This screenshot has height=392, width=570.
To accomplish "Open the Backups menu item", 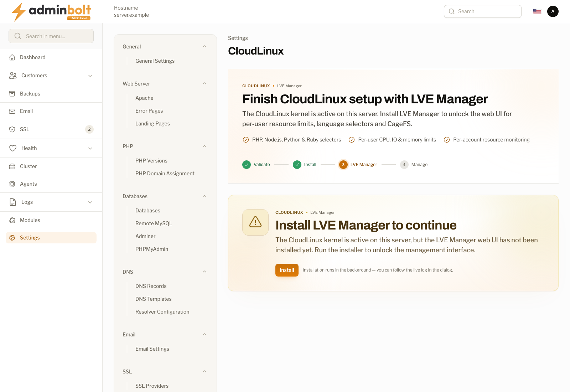I will 51,94.
